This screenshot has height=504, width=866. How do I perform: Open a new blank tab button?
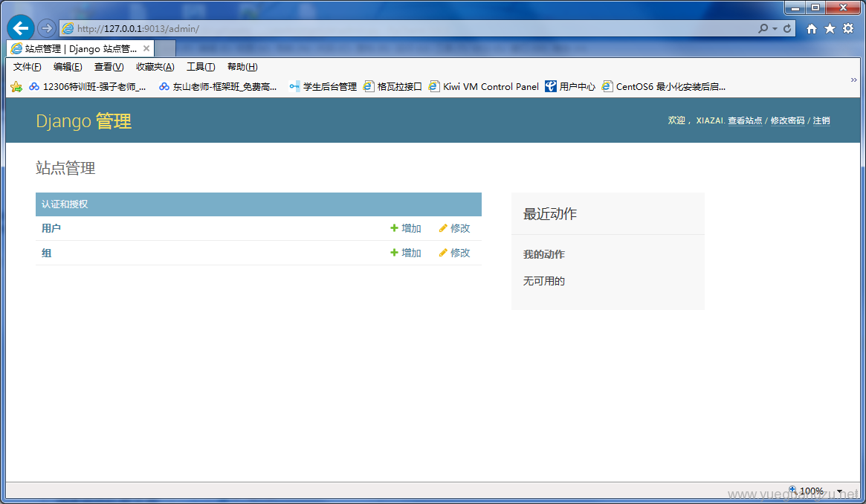164,48
